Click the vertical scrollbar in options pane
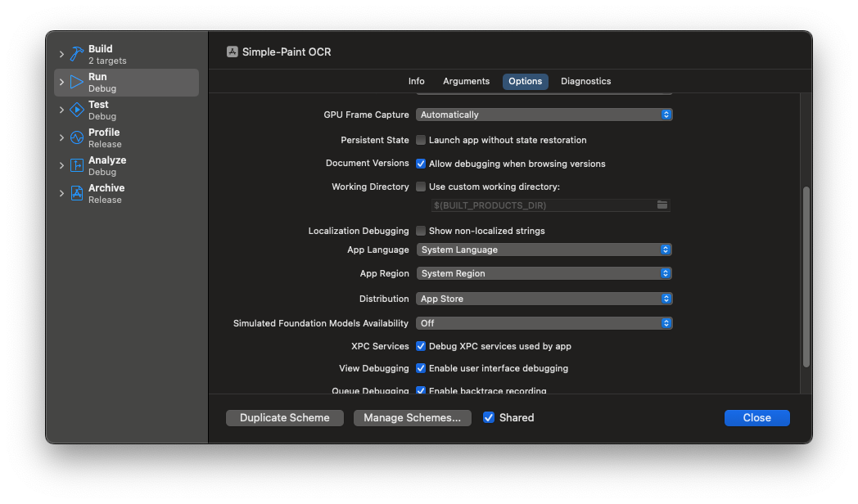Image resolution: width=858 pixels, height=504 pixels. 806,277
